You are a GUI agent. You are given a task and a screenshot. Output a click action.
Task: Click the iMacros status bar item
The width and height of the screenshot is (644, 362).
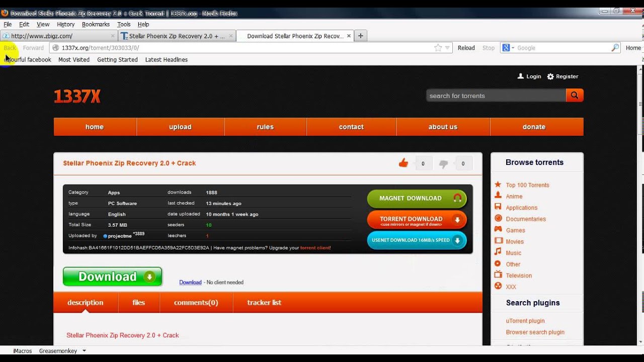(x=23, y=351)
